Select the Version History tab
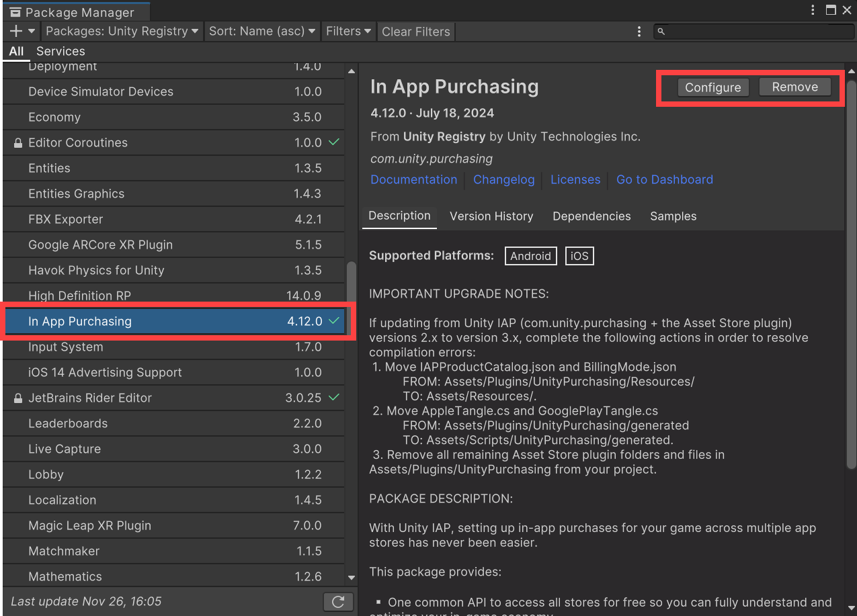857x616 pixels. 491,216
